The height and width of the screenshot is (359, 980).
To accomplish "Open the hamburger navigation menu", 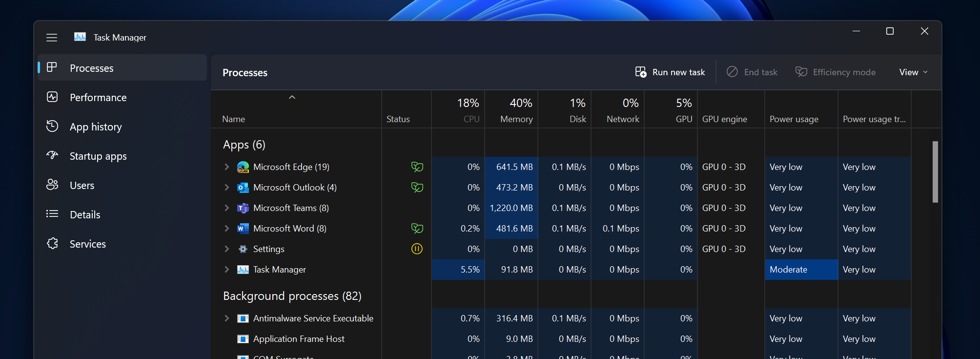I will 52,38.
